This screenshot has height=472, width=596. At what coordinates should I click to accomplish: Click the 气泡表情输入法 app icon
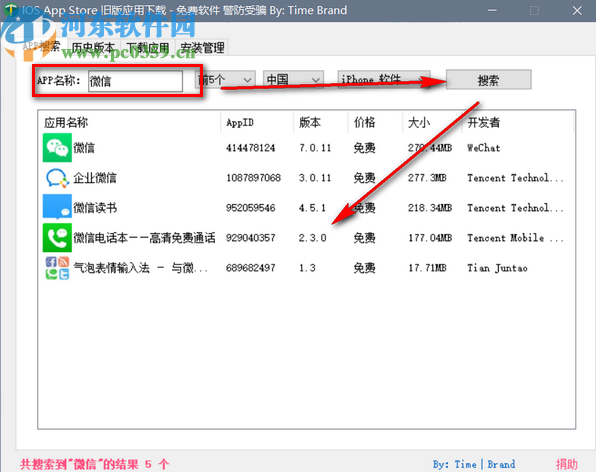(x=57, y=268)
